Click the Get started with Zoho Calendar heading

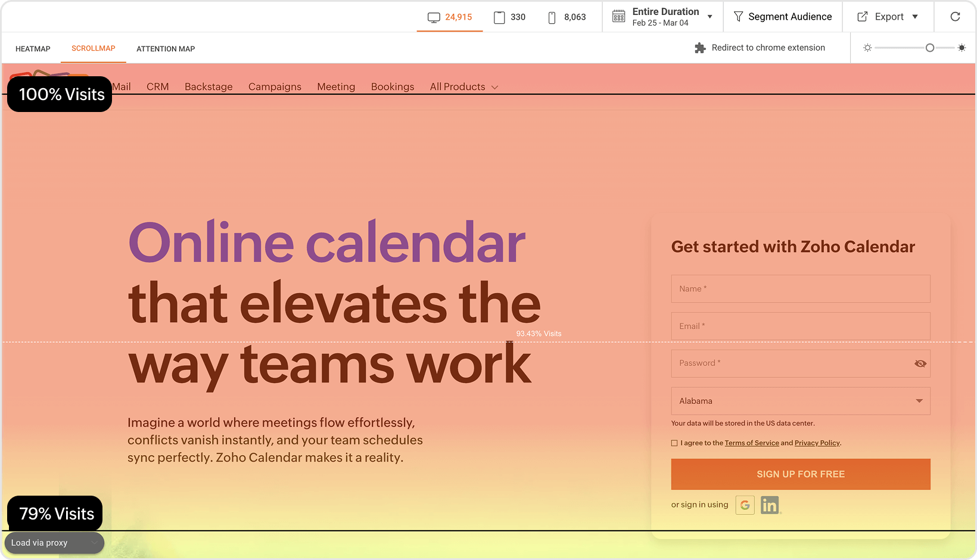793,247
